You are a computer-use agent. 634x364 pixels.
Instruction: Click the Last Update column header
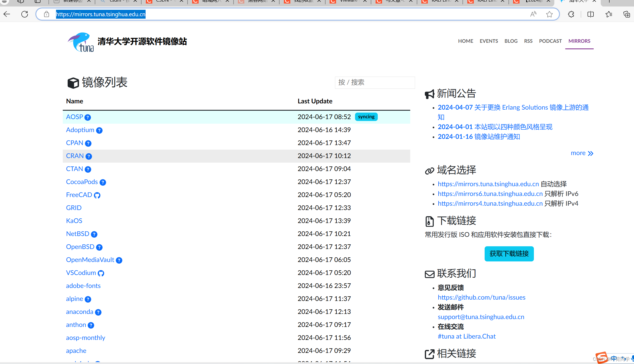(x=315, y=101)
